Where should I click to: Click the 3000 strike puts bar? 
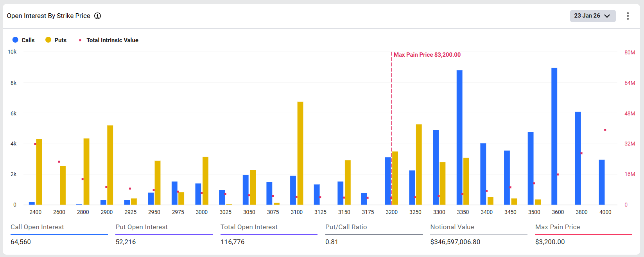(205, 181)
